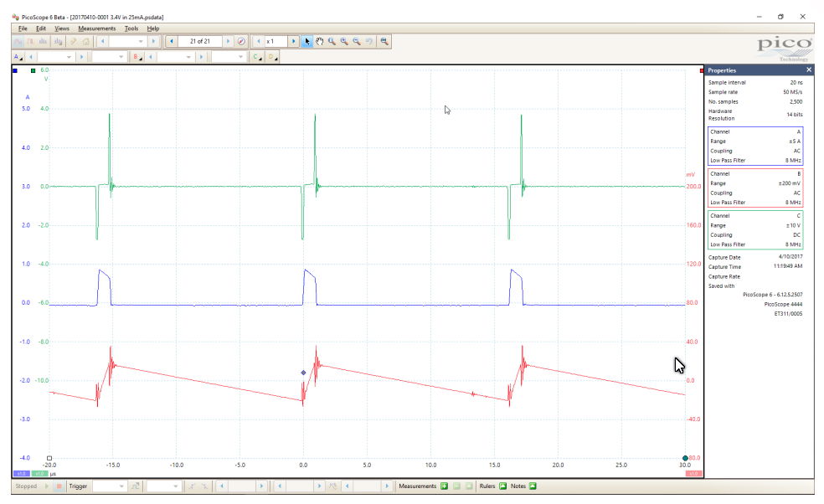Open Channel B options button
The height and width of the screenshot is (504, 824).
(136, 57)
